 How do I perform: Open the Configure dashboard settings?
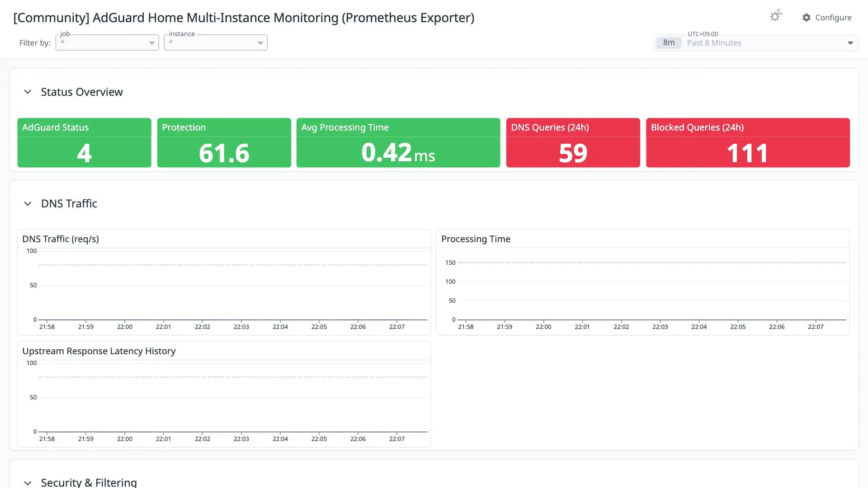[x=827, y=18]
